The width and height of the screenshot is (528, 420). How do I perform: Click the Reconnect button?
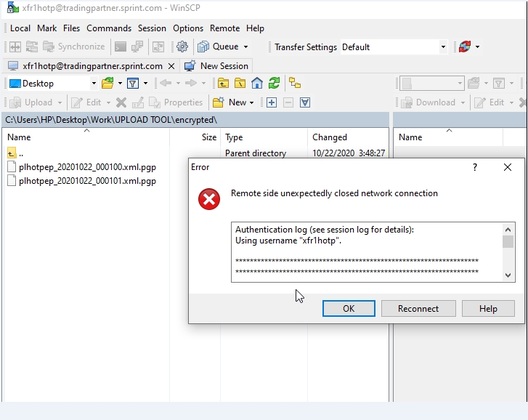(418, 308)
